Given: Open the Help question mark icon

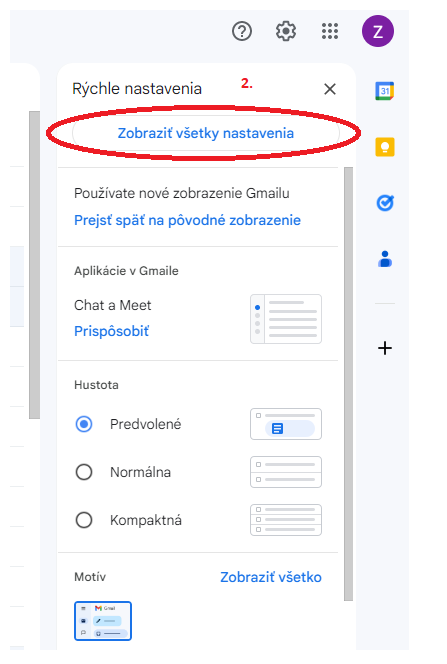Looking at the screenshot, I should click(242, 31).
